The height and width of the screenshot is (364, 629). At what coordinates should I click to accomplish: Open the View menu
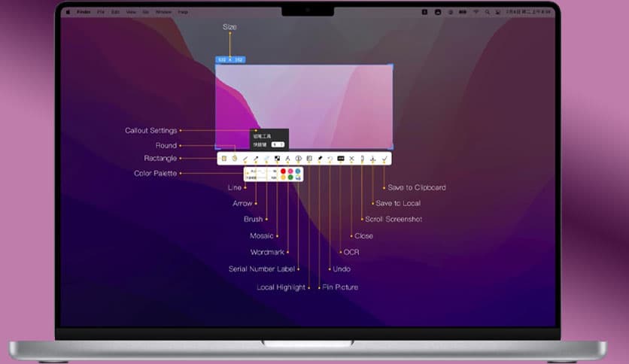tap(131, 12)
